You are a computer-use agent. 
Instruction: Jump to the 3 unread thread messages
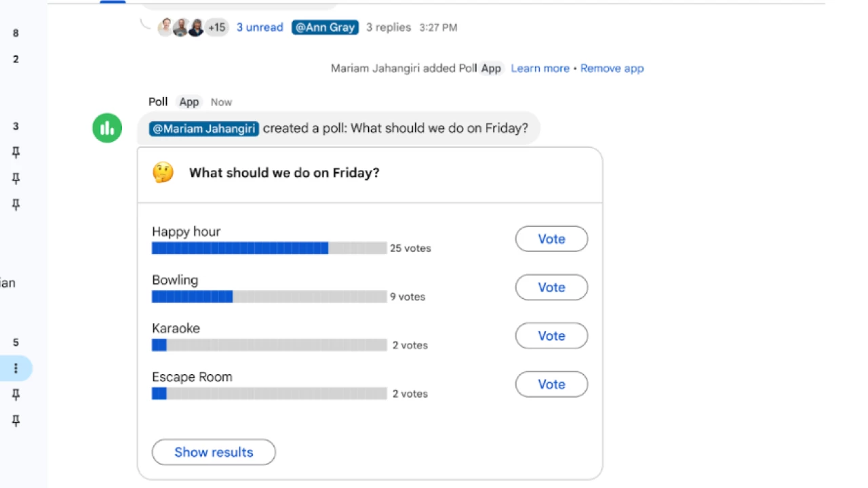(260, 27)
